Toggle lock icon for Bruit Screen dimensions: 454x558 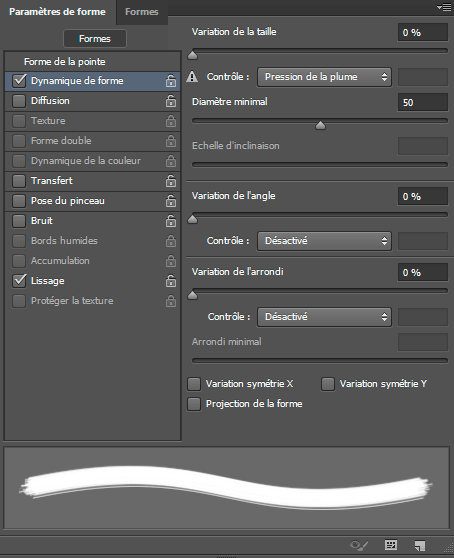coord(171,221)
